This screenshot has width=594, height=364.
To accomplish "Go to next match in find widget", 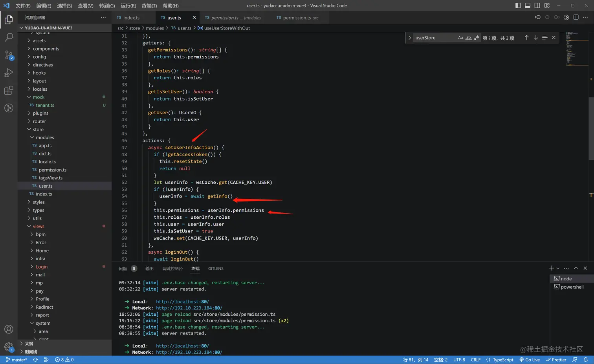I will [x=535, y=38].
